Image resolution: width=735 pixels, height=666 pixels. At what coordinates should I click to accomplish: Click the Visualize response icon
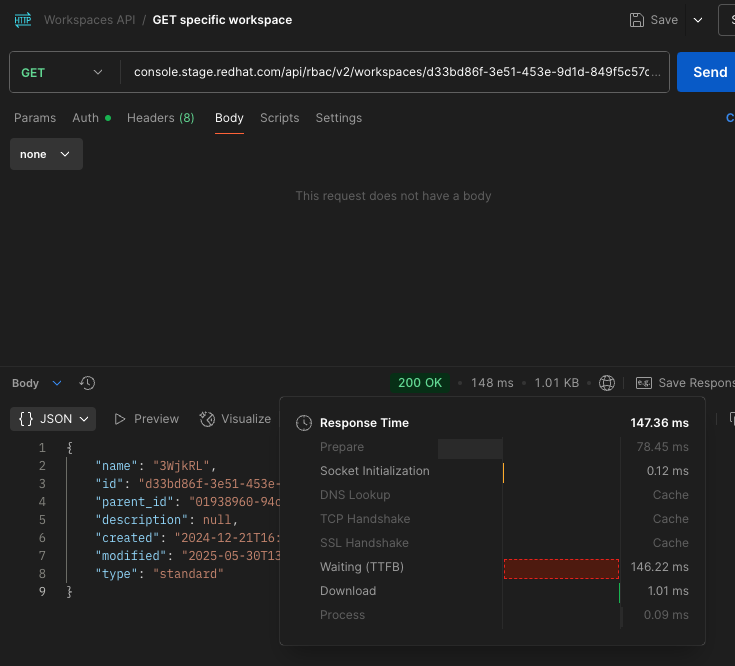(x=207, y=419)
